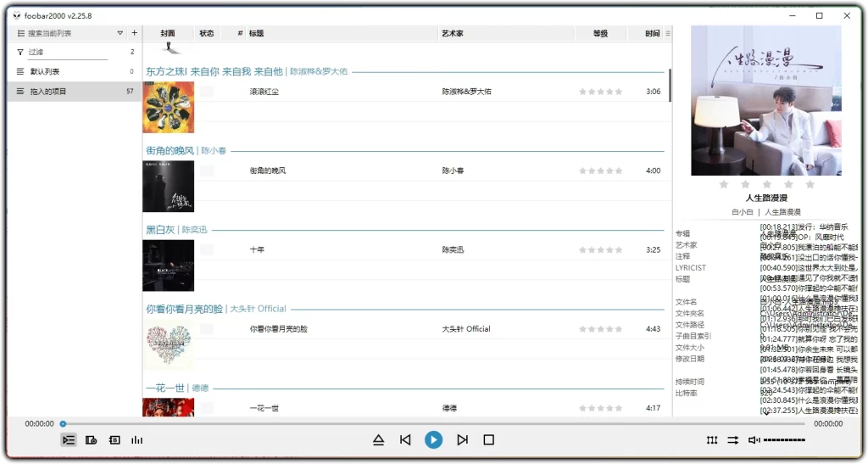Open the equalizer sliders icon
Image resolution: width=868 pixels, height=464 pixels.
(x=712, y=440)
